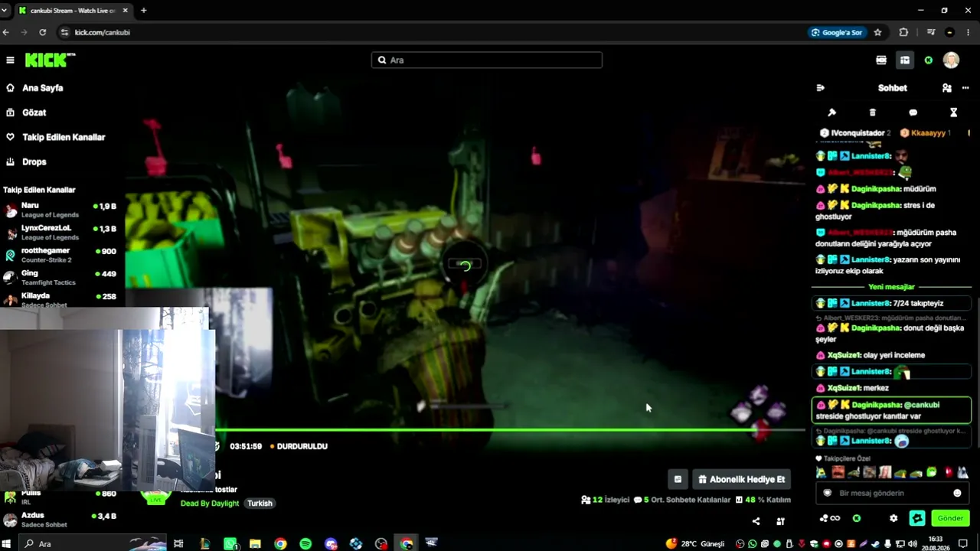The width and height of the screenshot is (980, 551).
Task: Open LynxCerezLoL channel in sidebar
Action: tap(61, 233)
